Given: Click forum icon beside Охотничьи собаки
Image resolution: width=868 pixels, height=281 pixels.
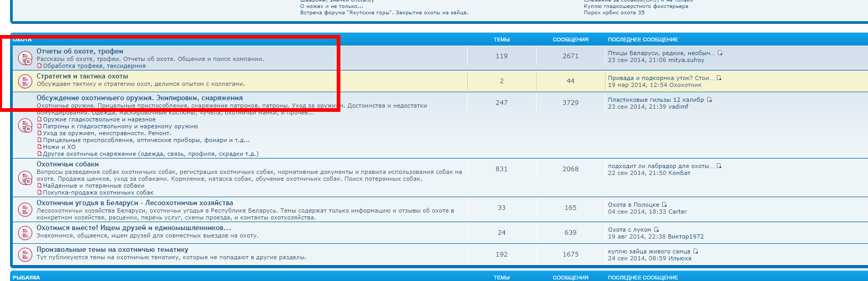Looking at the screenshot, I should coord(25,178).
